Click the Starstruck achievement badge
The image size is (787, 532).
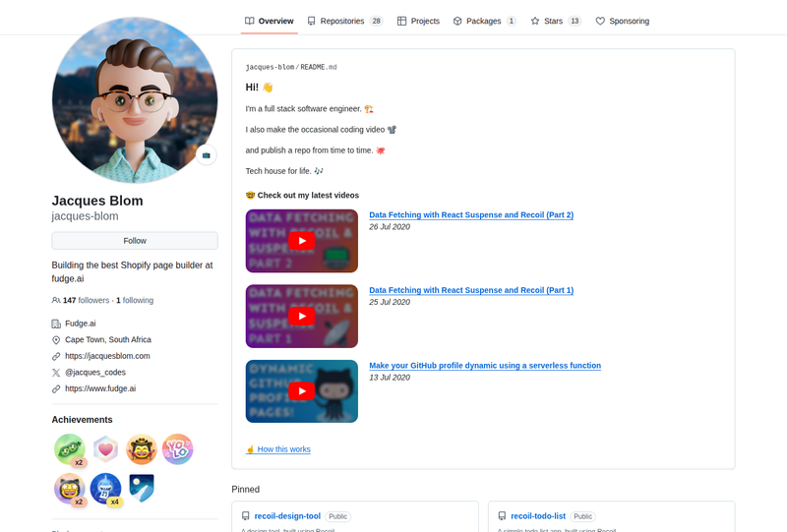[x=70, y=489]
